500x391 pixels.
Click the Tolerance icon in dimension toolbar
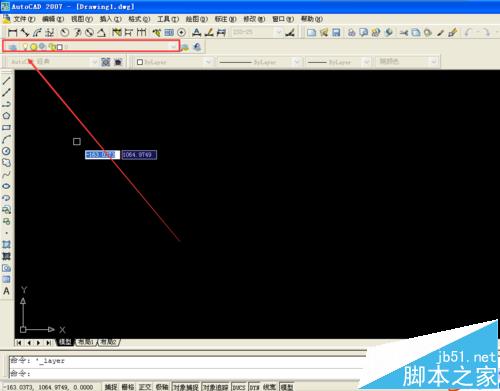[x=169, y=32]
